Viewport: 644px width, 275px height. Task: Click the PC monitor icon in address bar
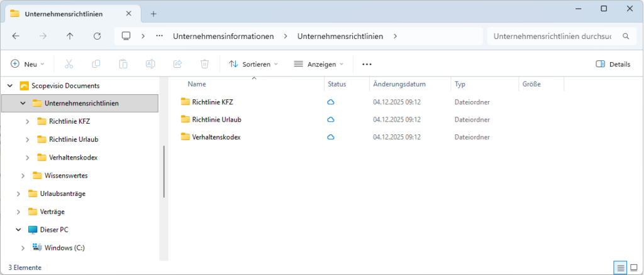[x=126, y=36]
